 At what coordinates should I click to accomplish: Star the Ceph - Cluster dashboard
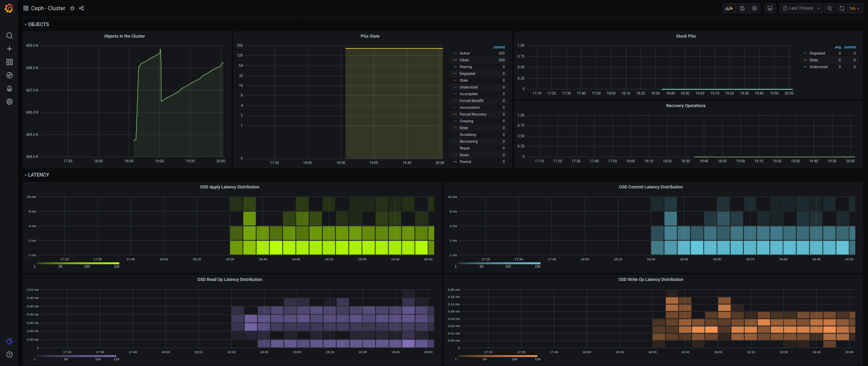[72, 8]
